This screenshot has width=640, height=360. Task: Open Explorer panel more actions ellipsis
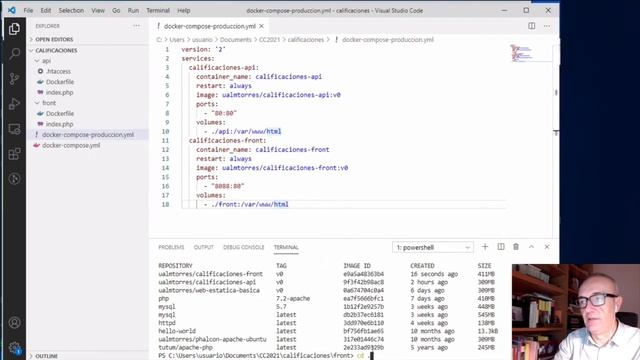[136, 26]
